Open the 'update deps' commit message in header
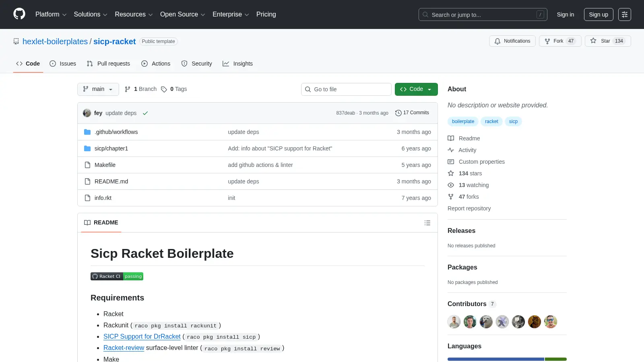 click(x=121, y=113)
